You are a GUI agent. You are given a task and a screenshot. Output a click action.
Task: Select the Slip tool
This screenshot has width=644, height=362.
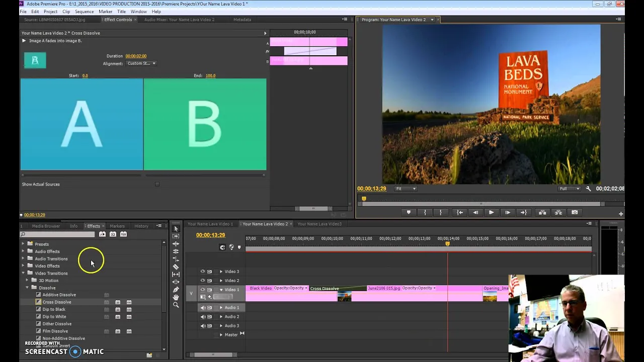pyautogui.click(x=176, y=275)
